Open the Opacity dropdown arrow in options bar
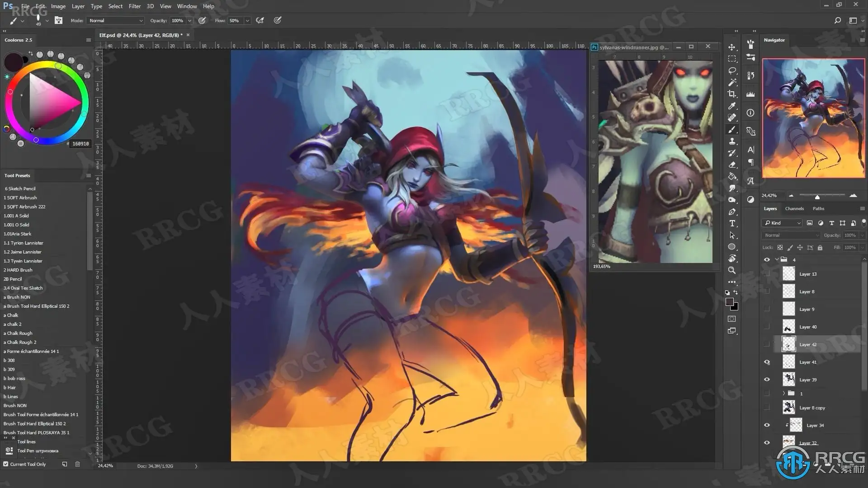 (x=189, y=20)
